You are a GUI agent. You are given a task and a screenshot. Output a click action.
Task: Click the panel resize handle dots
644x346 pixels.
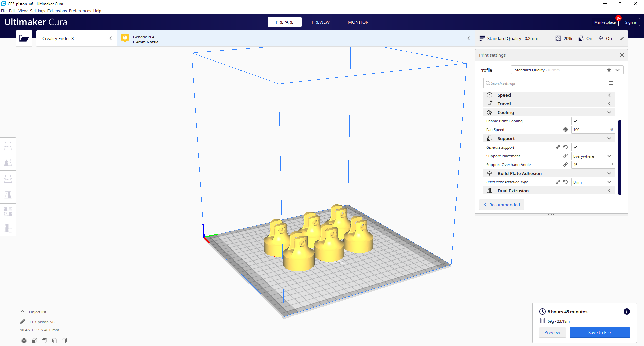click(551, 214)
